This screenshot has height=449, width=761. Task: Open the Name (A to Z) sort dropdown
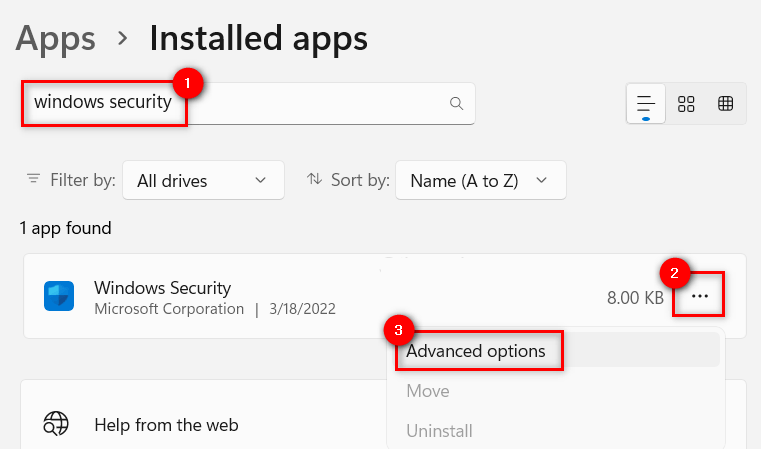(x=480, y=181)
